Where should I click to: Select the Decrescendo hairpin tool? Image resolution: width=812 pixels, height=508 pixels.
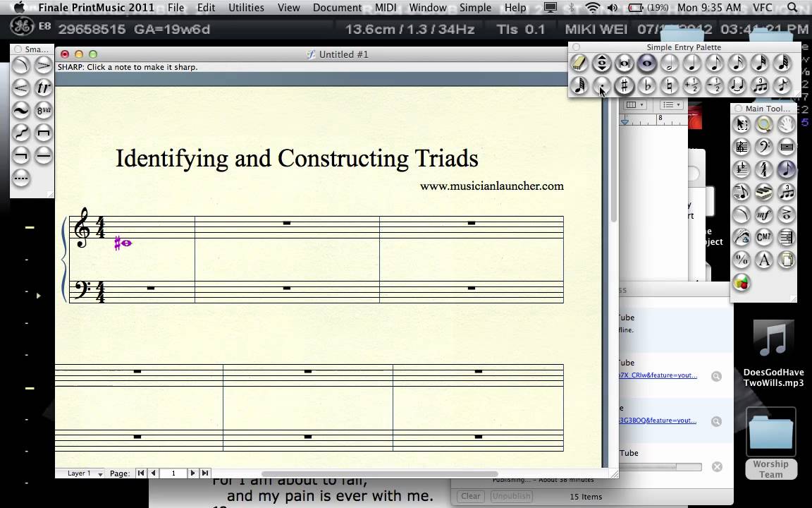tap(44, 66)
